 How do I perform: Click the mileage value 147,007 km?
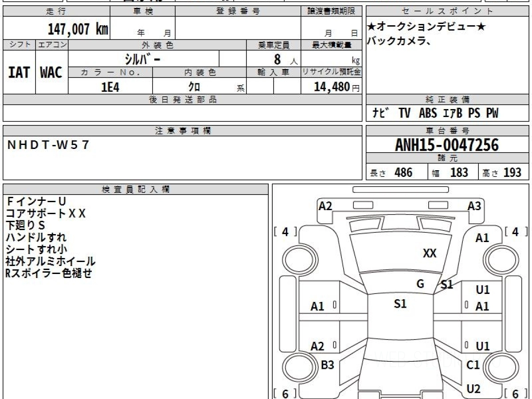(x=78, y=29)
